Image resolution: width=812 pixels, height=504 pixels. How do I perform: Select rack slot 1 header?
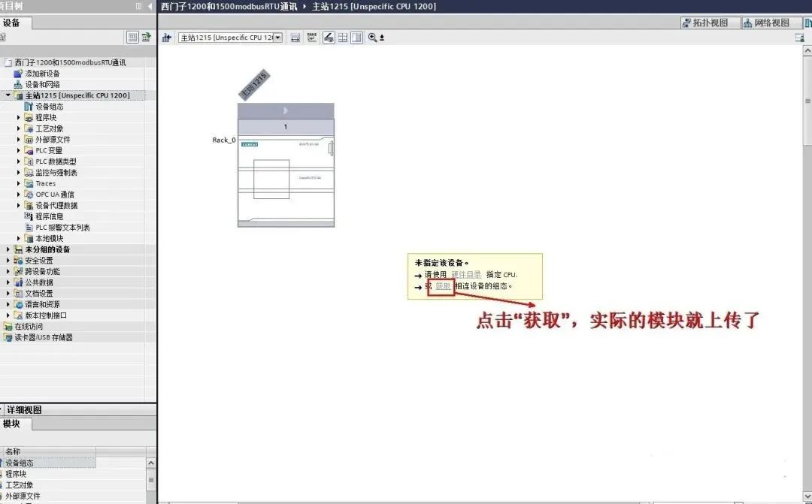coord(286,127)
